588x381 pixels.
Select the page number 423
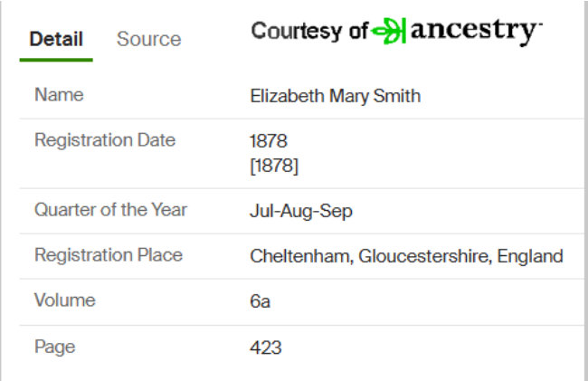pyautogui.click(x=265, y=348)
